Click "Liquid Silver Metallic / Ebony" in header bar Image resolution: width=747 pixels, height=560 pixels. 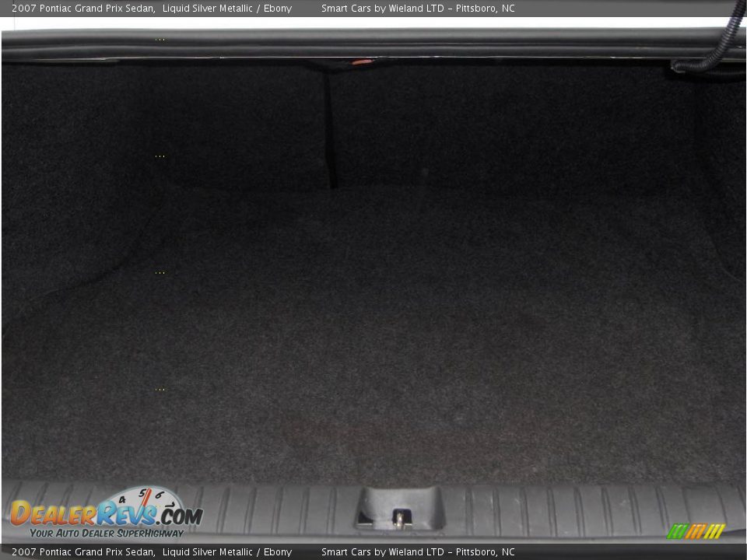point(226,8)
